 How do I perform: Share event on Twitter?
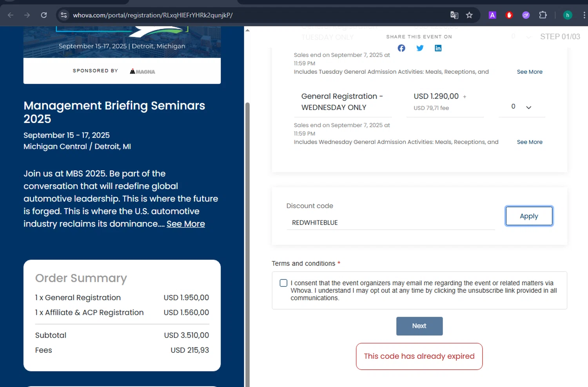420,48
